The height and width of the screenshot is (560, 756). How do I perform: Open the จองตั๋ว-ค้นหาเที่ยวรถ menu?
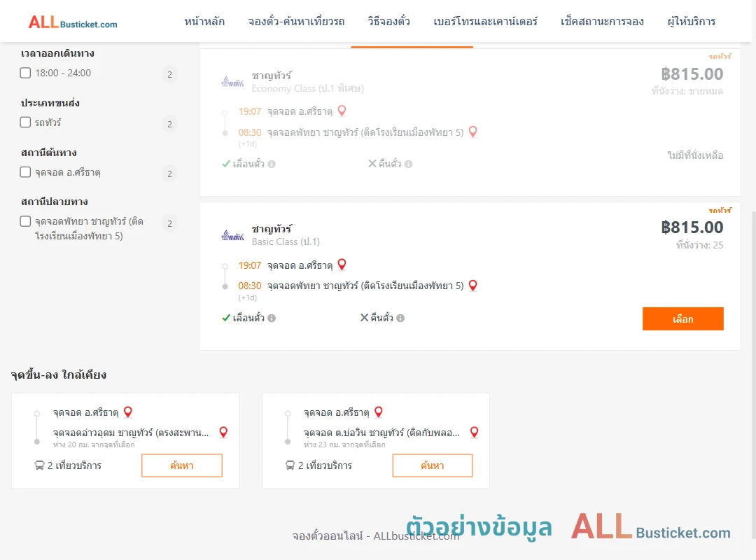(296, 21)
